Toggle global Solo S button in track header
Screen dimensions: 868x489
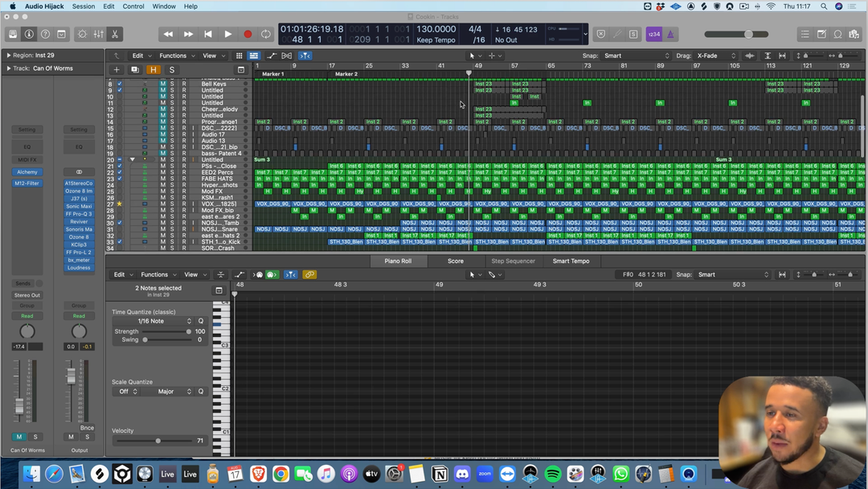click(171, 70)
